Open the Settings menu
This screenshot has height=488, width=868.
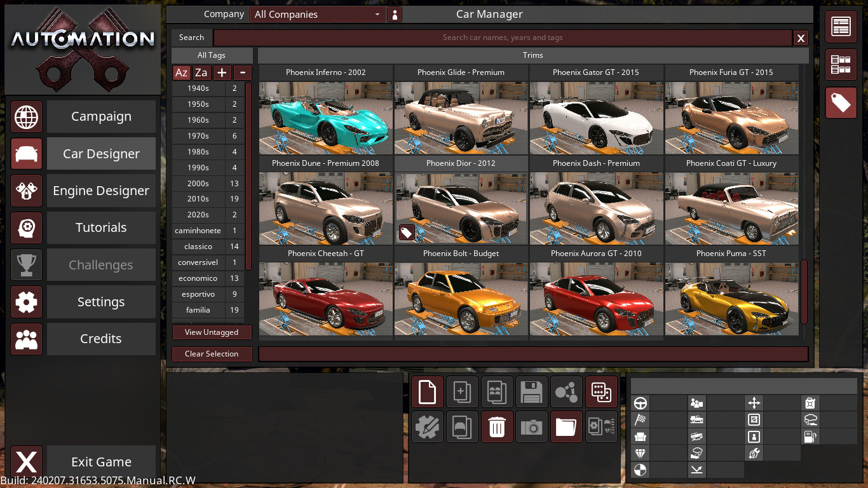tap(101, 302)
